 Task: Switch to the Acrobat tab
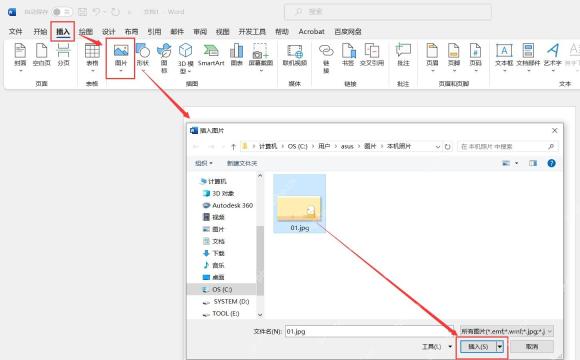tap(311, 31)
